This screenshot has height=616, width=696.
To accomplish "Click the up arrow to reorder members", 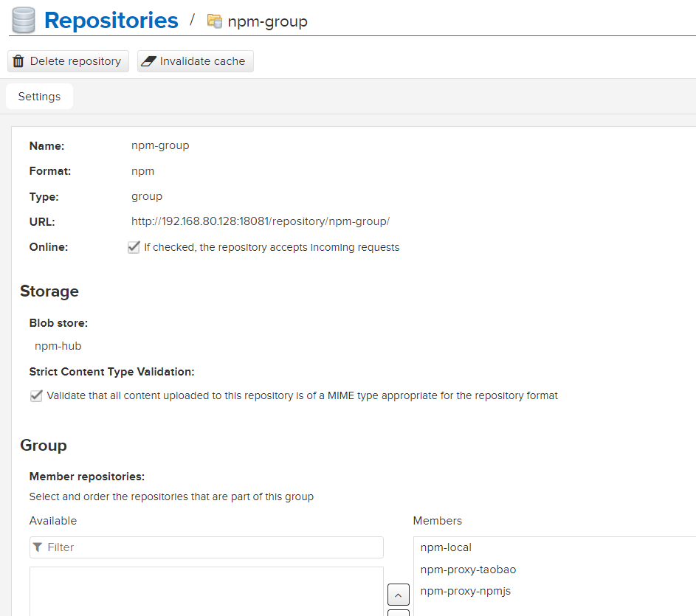I will pos(398,595).
